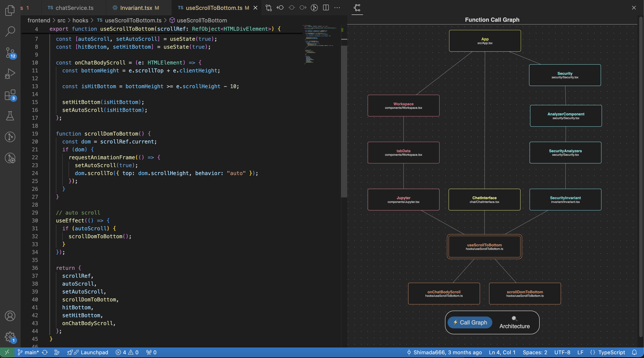Open the Testing flask icon view
644x358 pixels.
[x=10, y=116]
